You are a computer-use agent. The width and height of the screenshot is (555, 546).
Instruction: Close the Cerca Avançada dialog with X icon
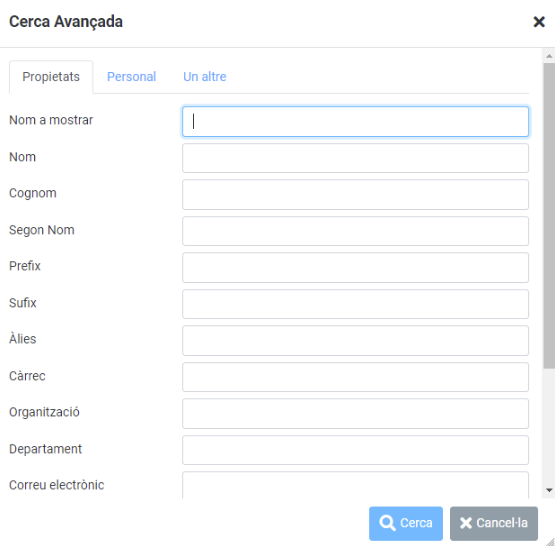pyautogui.click(x=539, y=22)
